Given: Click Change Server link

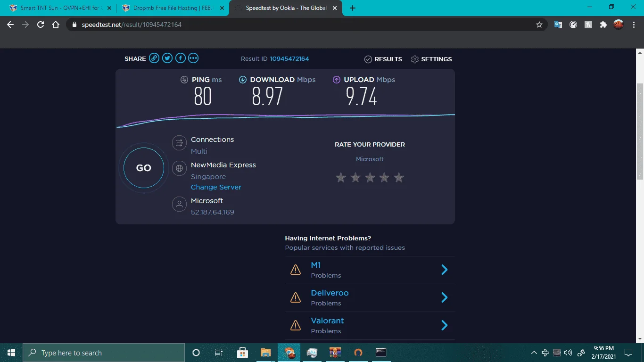Looking at the screenshot, I should [x=216, y=187].
